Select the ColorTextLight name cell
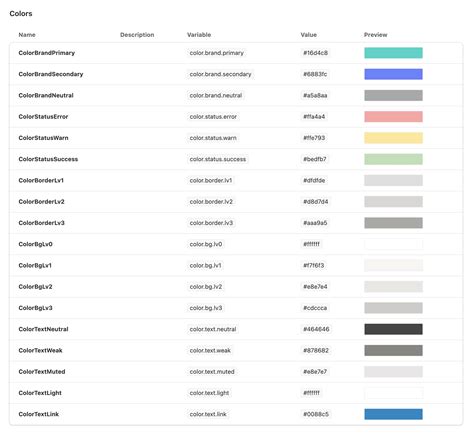 tap(40, 393)
